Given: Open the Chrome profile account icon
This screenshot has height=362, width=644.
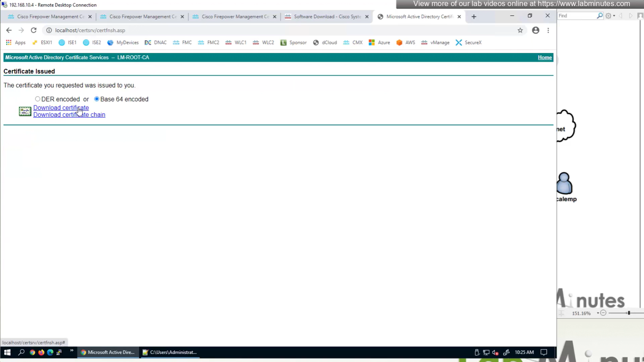Looking at the screenshot, I should click(536, 30).
